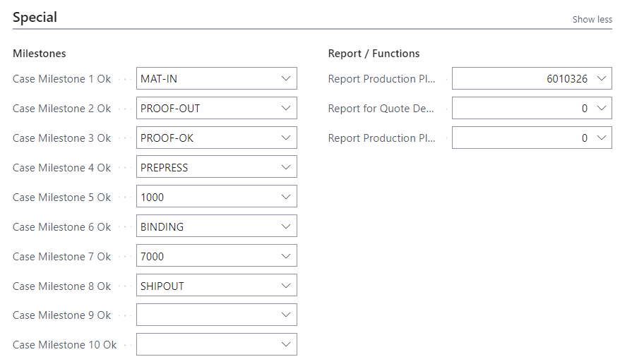Open the Case Milestone 1 Ok dropdown arrow
Viewport: 620px width, 364px height.
285,78
